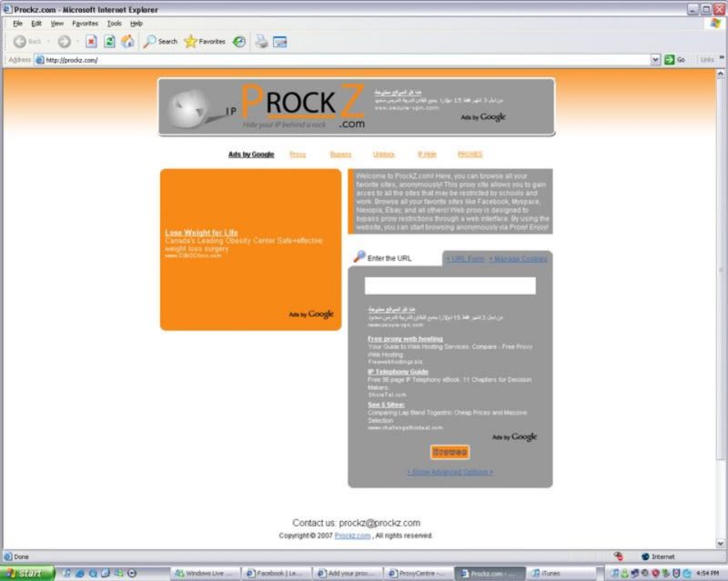Click the Forward navigation icon
Viewport: 728px width, 581px height.
[64, 40]
